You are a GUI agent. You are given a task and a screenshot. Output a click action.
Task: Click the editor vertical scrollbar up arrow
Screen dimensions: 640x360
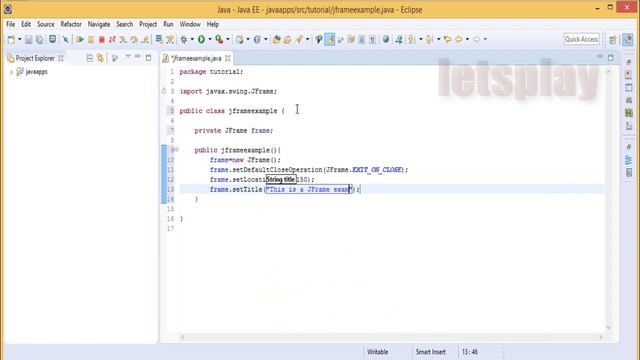pyautogui.click(x=609, y=72)
